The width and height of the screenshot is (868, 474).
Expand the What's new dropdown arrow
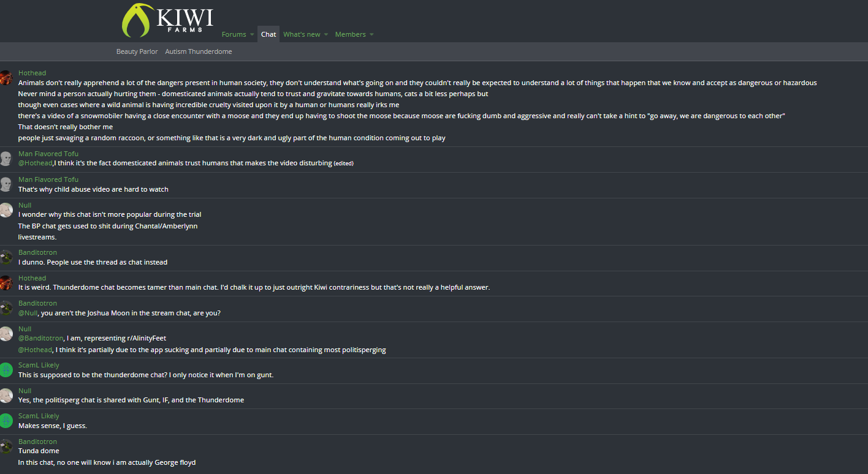326,35
